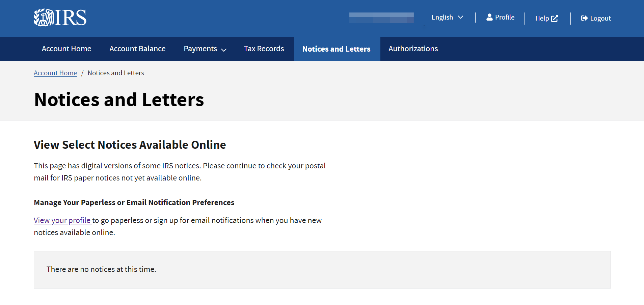Click the Help external-link icon

tap(555, 18)
